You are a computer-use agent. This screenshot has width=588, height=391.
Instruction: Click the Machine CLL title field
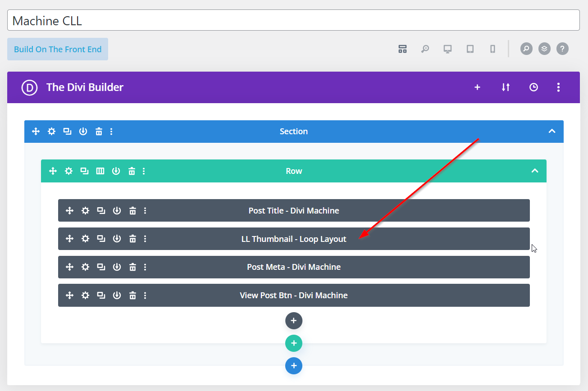[x=293, y=21]
